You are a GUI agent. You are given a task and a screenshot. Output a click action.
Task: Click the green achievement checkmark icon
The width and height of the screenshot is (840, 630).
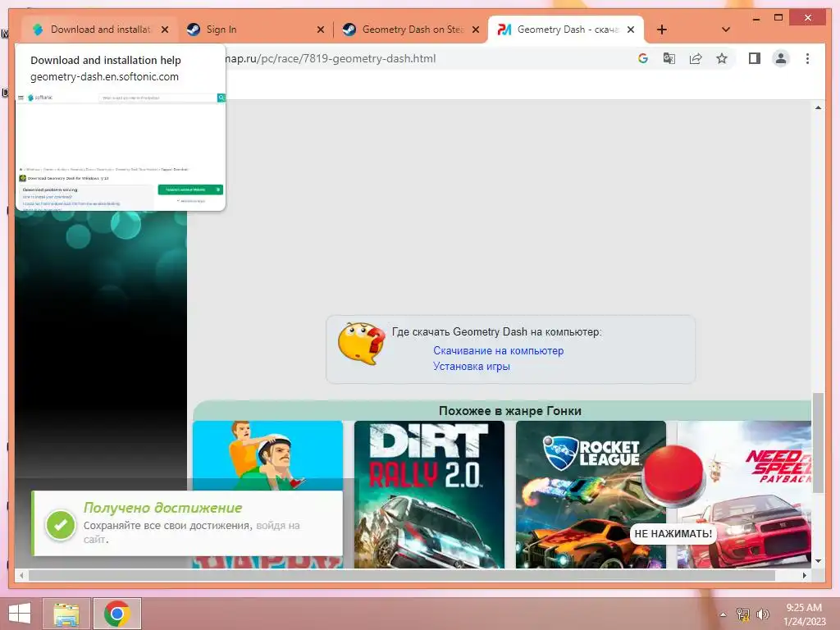click(61, 525)
